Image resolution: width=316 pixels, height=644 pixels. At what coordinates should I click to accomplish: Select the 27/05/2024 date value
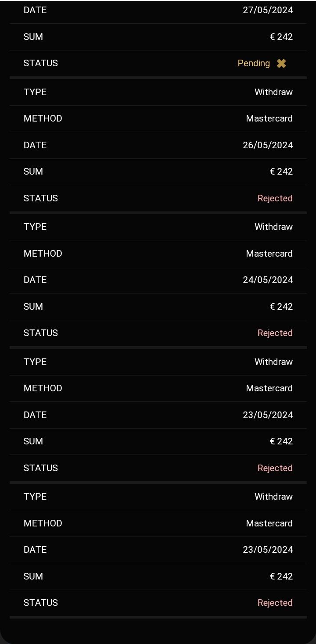coord(268,10)
